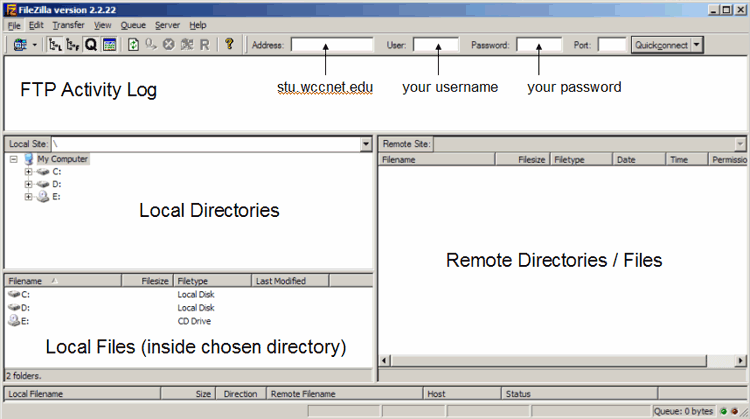Open the File menu
The image size is (750, 419).
coord(14,25)
